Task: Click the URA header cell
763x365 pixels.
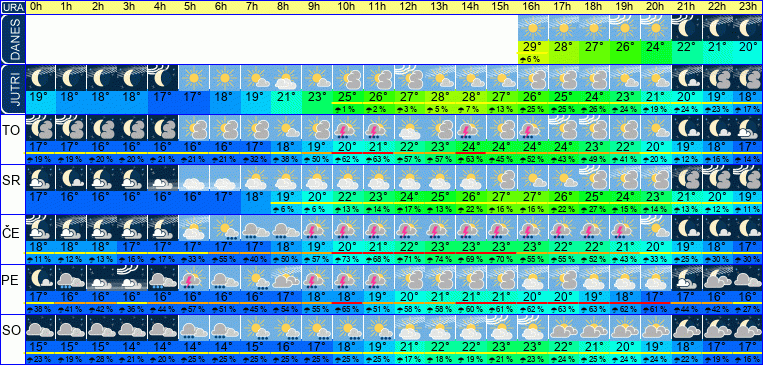Action: [12, 7]
